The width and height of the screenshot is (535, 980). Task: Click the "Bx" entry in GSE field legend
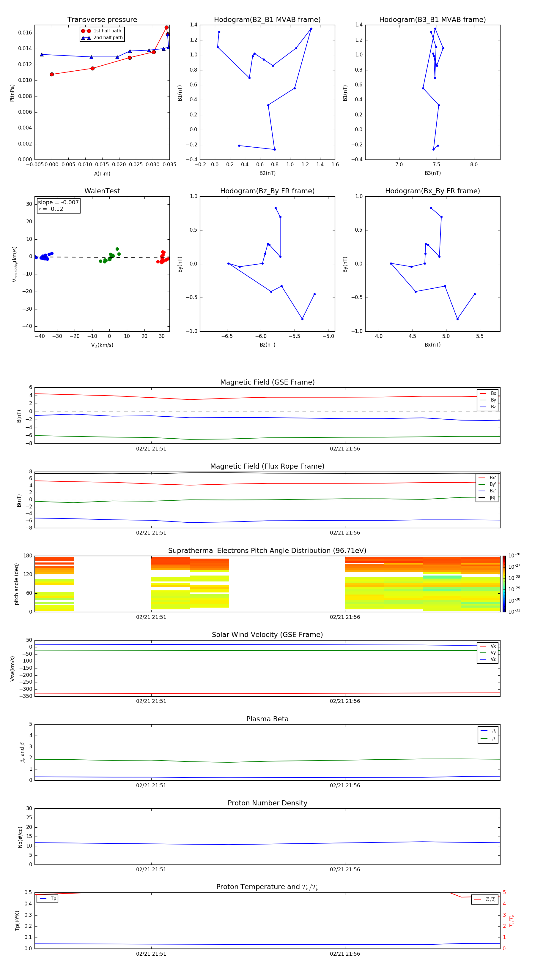[x=488, y=393]
